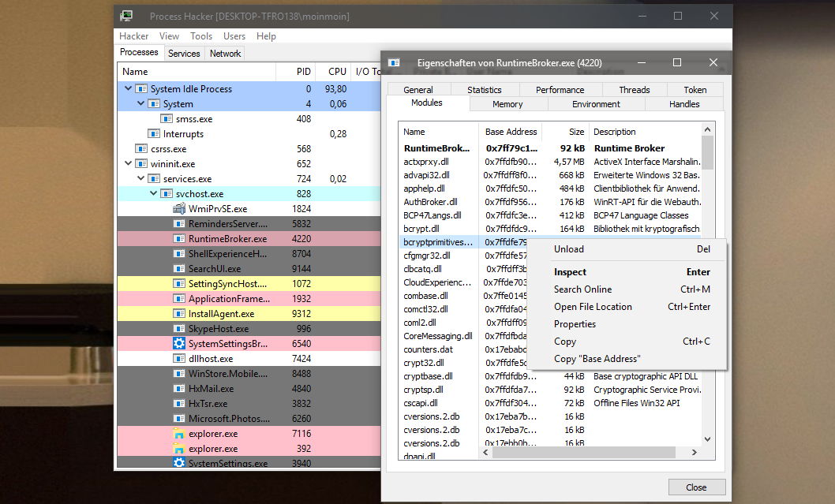Viewport: 835px width, 504px height.
Task: Collapse the System process tree node
Action: point(141,103)
